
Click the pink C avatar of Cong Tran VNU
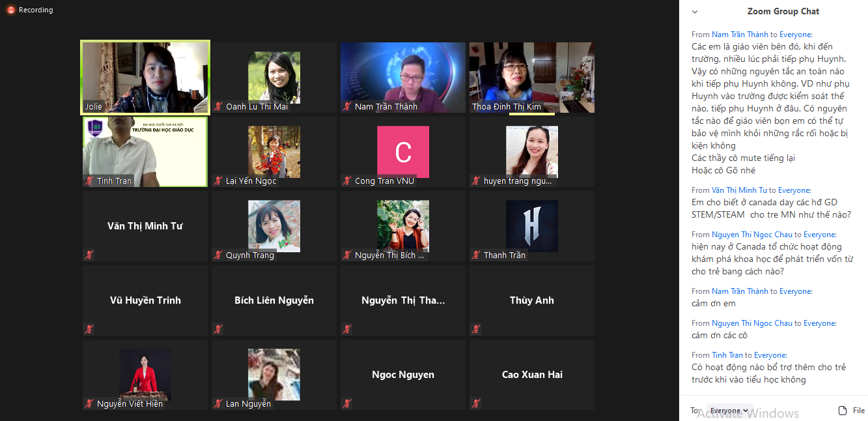(403, 152)
